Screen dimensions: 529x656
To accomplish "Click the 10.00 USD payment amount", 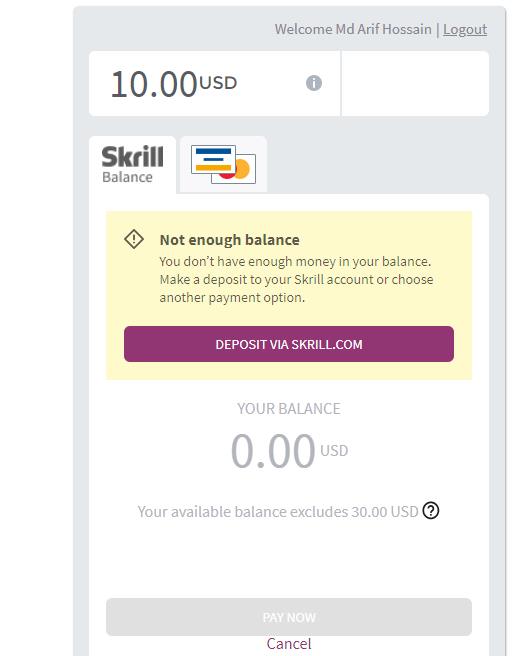I will 174,84.
